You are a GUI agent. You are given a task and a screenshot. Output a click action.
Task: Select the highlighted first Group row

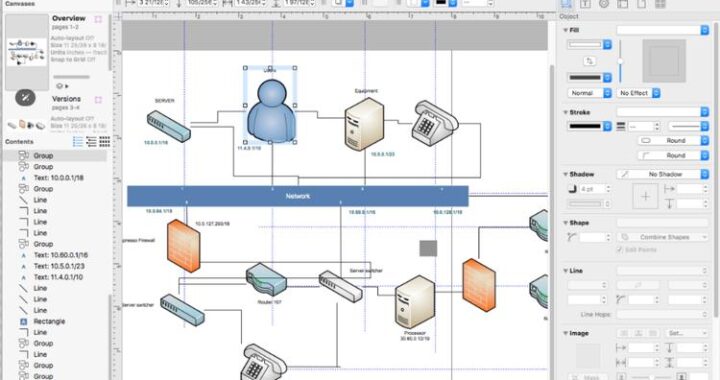tap(56, 156)
